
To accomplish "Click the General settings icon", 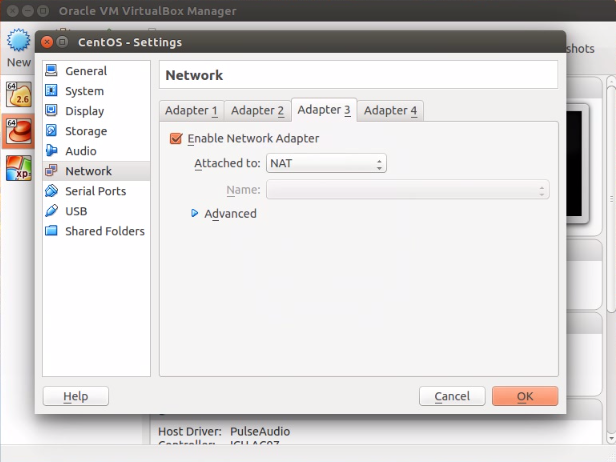I will [51, 71].
